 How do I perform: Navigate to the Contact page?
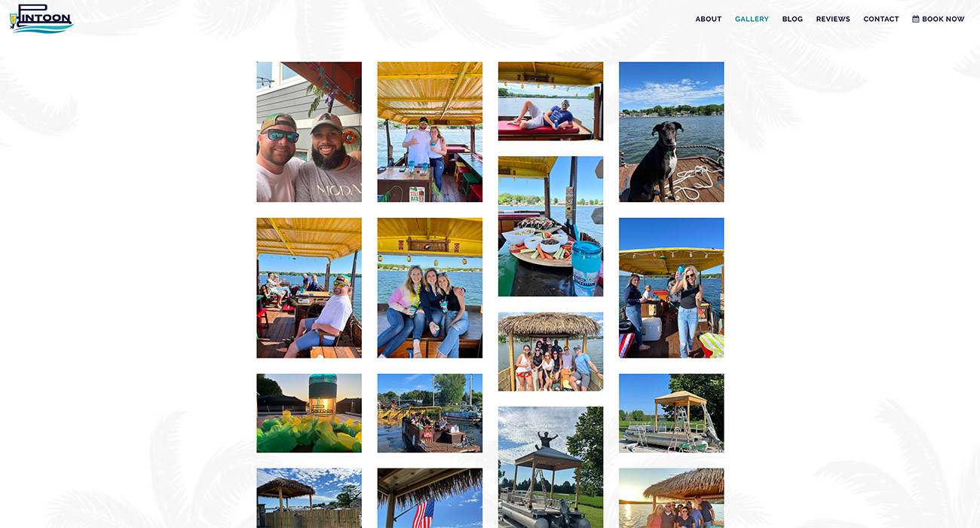881,19
